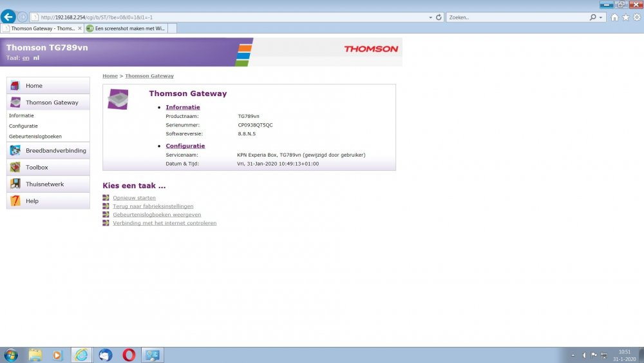Follow the Home breadcrumb link
This screenshot has width=644, height=363.
click(110, 76)
